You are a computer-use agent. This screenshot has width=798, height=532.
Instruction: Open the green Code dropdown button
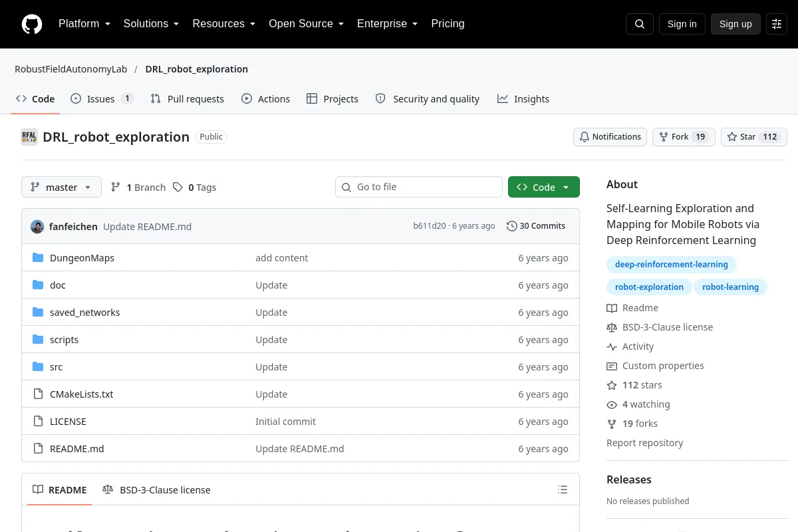pyautogui.click(x=544, y=188)
